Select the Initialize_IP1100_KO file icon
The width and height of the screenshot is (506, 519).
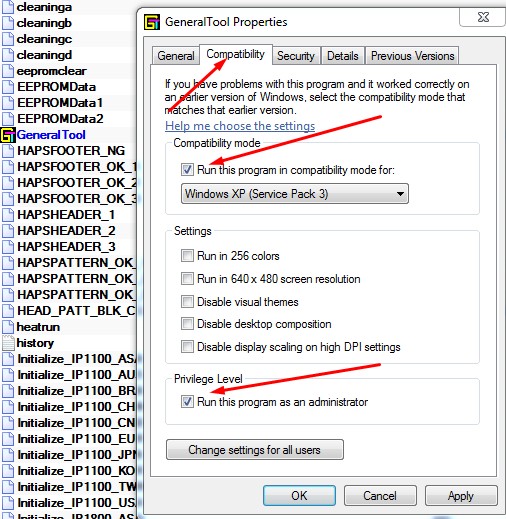8,471
